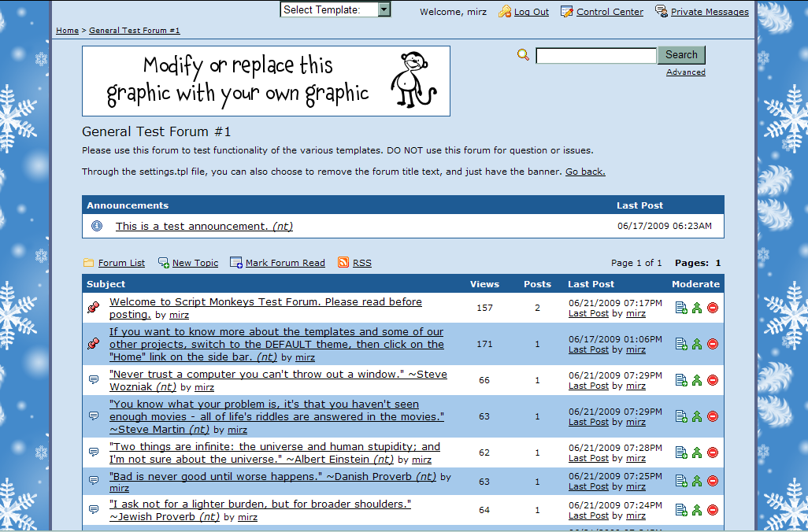Move the DEFAULT theme sticky thread

point(681,344)
